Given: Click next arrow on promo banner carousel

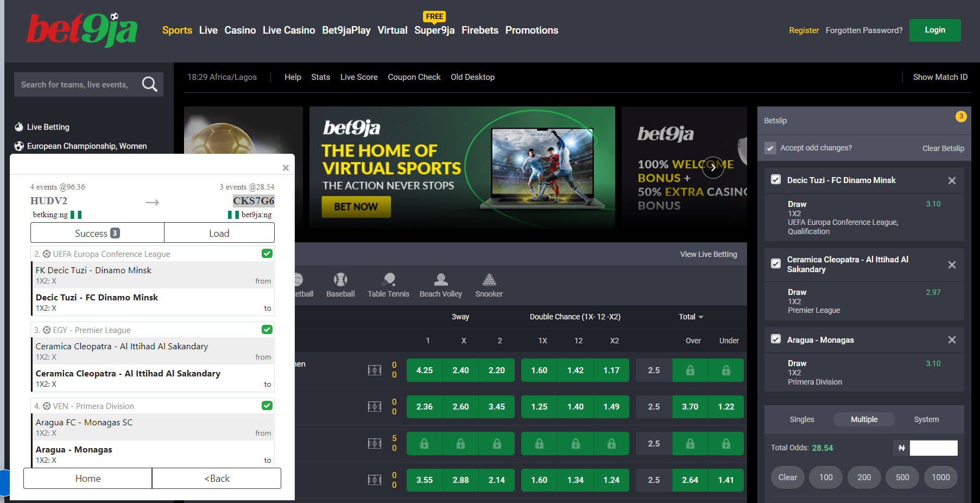Looking at the screenshot, I should coord(713,168).
